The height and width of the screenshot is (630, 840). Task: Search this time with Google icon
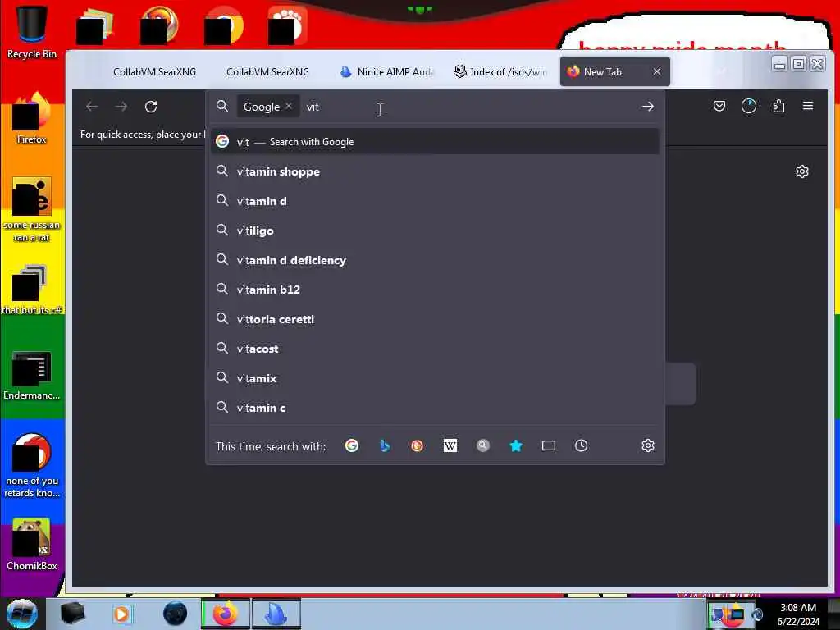point(352,445)
